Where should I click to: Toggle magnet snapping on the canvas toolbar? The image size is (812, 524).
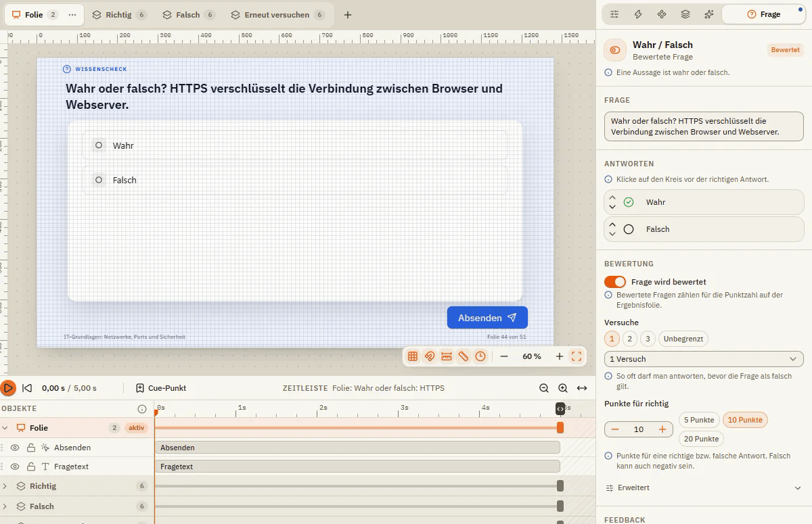430,356
